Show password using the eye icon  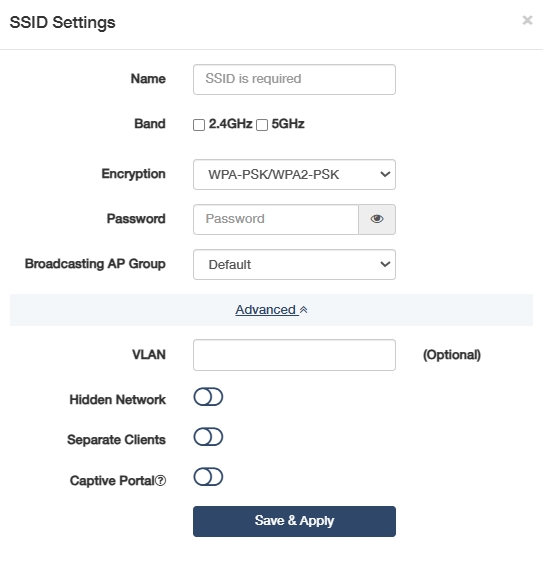point(377,219)
